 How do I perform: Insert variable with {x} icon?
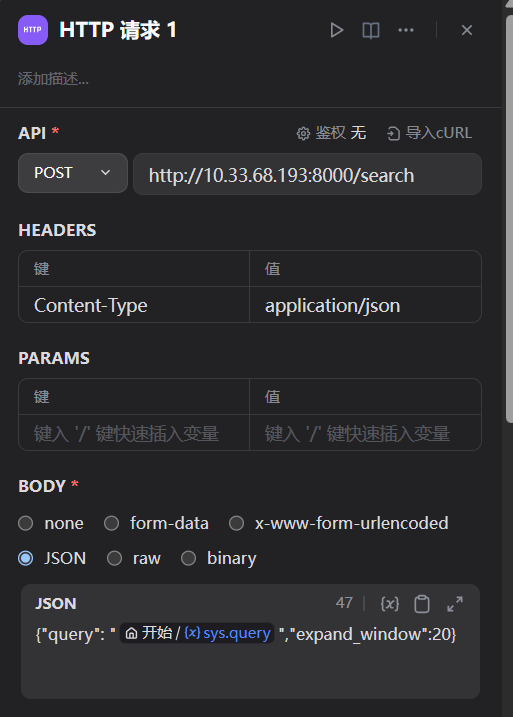pyautogui.click(x=390, y=604)
